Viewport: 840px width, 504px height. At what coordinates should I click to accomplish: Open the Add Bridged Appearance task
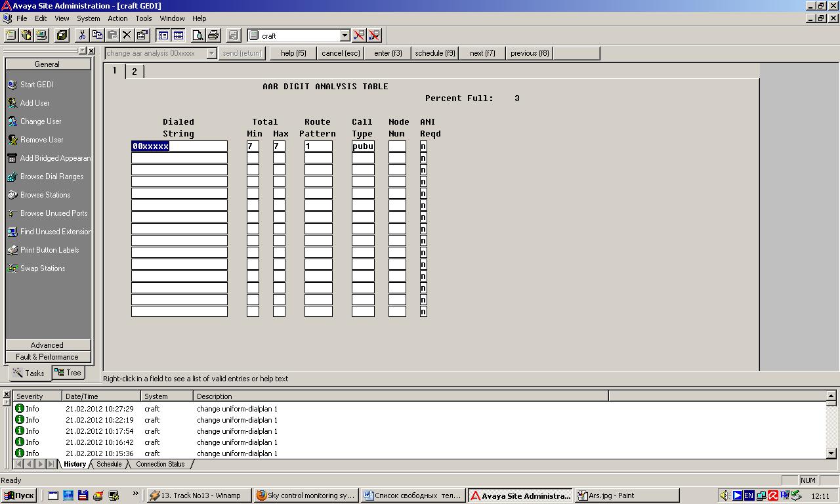point(49,158)
